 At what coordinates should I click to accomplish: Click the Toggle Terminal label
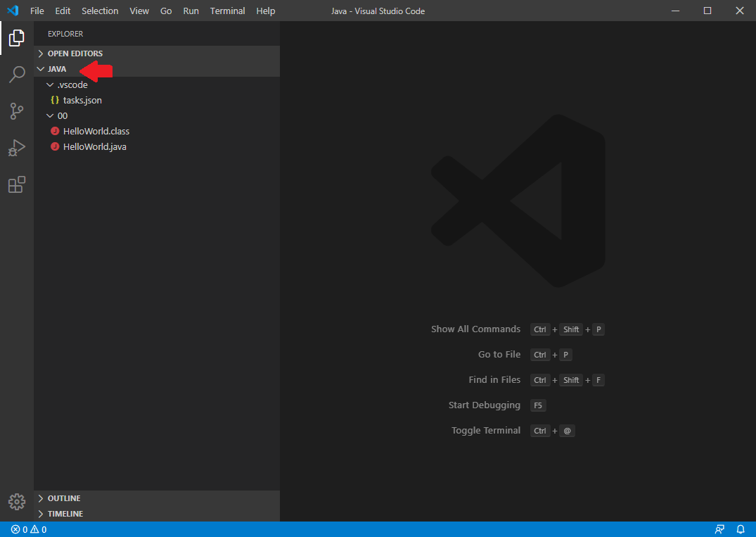coord(486,430)
